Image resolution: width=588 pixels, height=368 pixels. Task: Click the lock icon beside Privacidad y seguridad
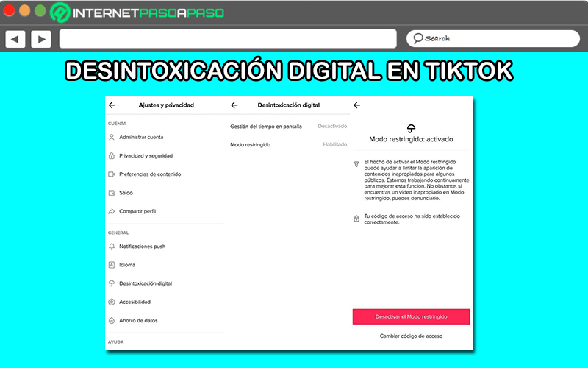(112, 155)
